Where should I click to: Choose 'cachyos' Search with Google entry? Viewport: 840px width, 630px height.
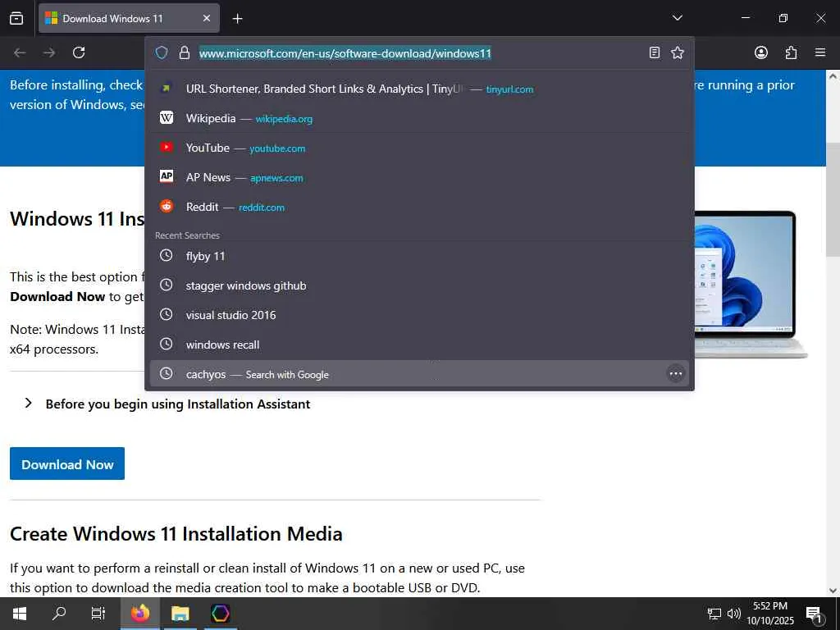click(419, 374)
